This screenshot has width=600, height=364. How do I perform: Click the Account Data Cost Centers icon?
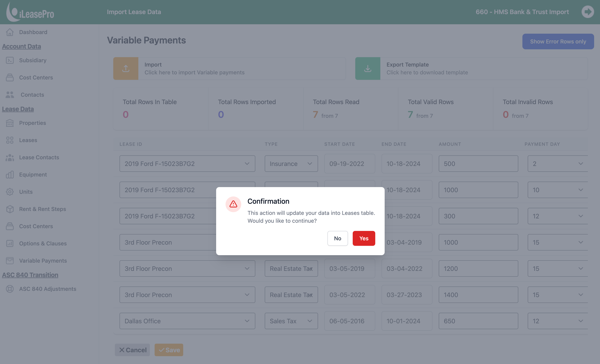coord(10,77)
